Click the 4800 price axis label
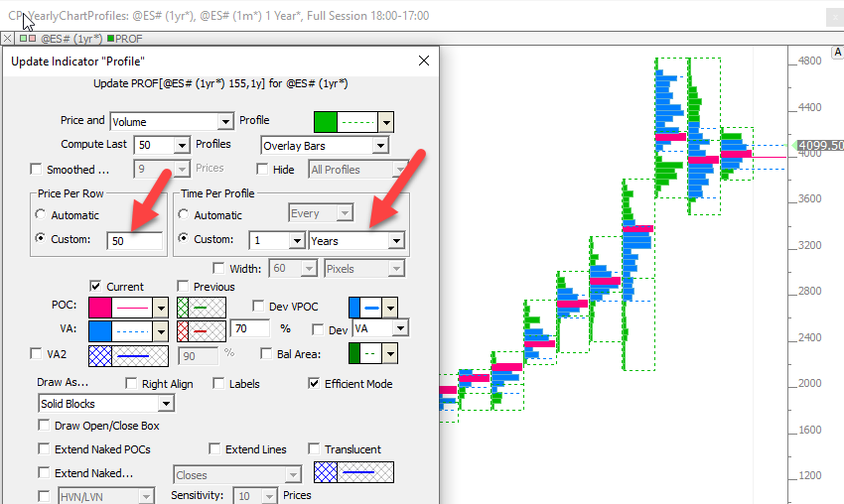The image size is (844, 504). (x=810, y=61)
